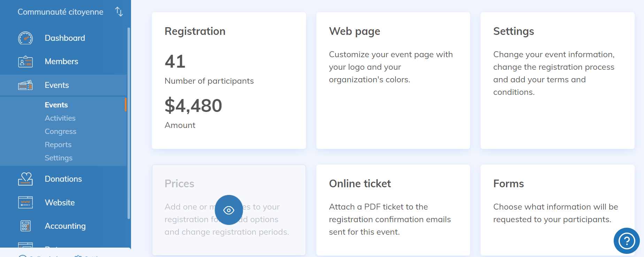Click the Events ticket icon in sidebar
This screenshot has height=257, width=644.
(25, 85)
